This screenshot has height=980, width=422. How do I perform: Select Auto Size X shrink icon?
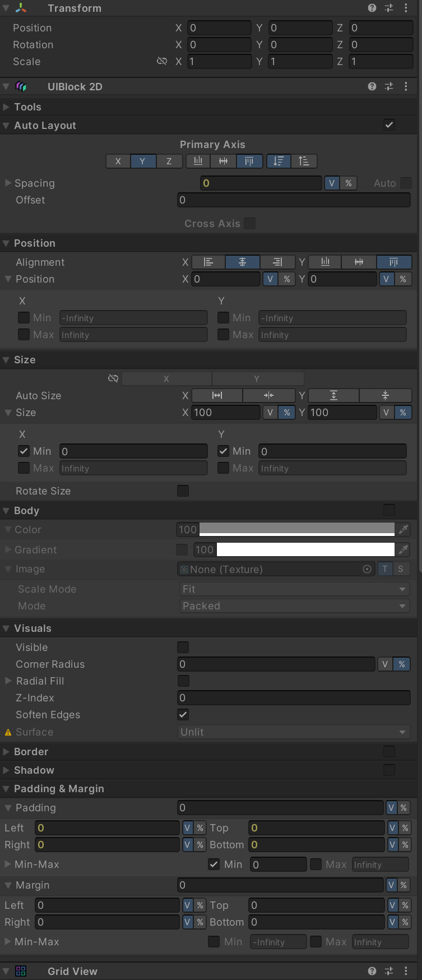coord(269,395)
